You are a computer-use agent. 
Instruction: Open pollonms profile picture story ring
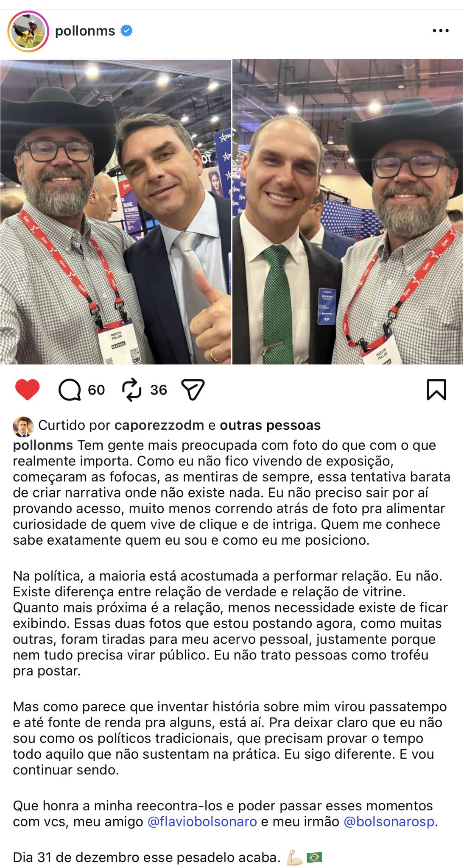[28, 32]
